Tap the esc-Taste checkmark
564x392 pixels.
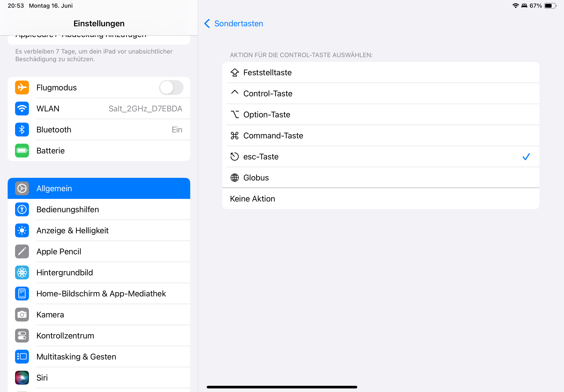(x=526, y=157)
